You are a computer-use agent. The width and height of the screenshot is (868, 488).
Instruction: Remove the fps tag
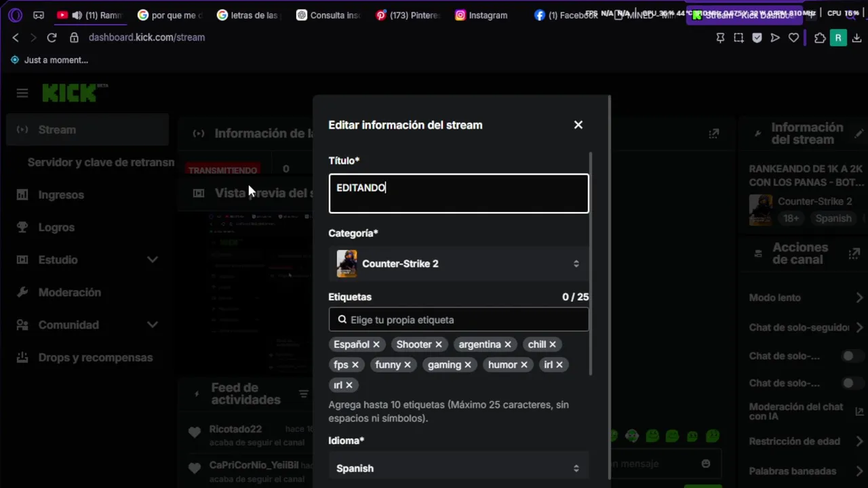[x=355, y=365]
